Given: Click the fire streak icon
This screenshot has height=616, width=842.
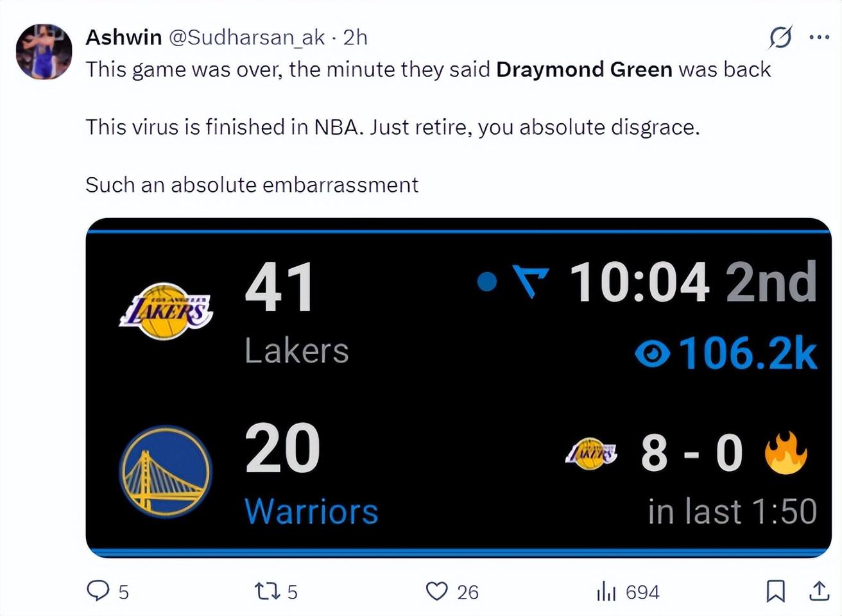Looking at the screenshot, I should click(x=786, y=452).
